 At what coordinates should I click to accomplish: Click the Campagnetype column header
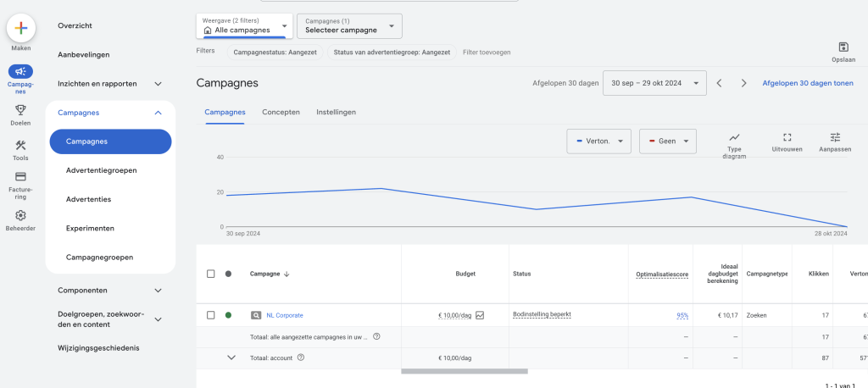click(766, 274)
